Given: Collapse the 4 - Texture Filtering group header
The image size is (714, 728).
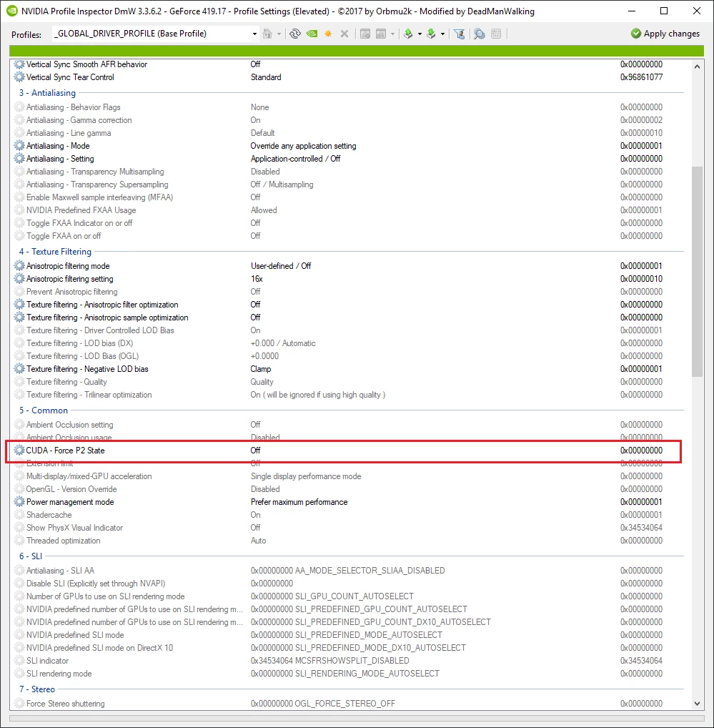Looking at the screenshot, I should [x=55, y=252].
